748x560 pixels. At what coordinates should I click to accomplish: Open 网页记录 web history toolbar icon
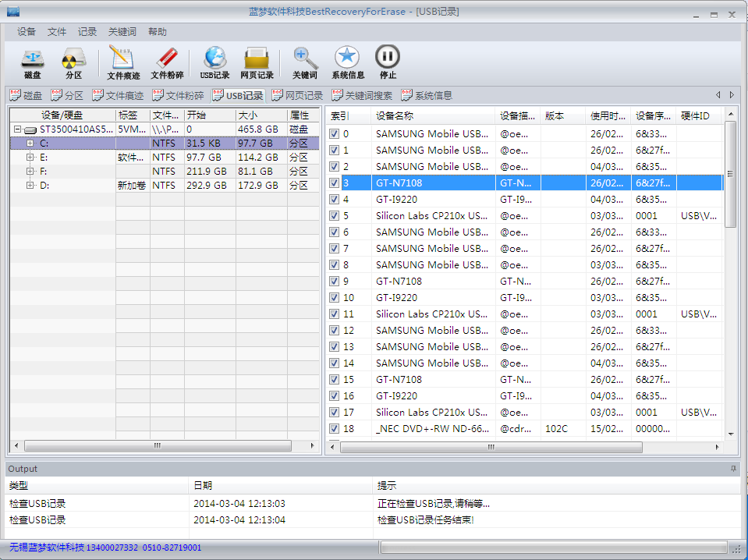pos(257,63)
